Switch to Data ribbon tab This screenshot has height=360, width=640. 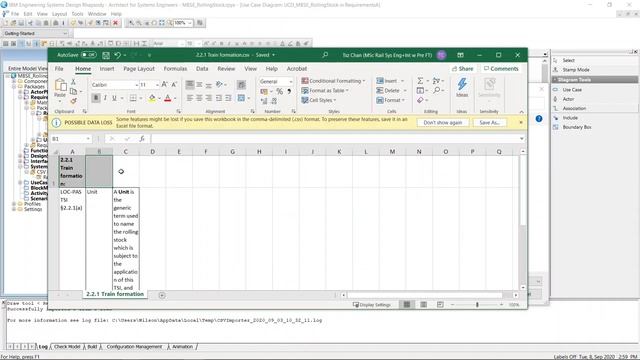tap(202, 69)
